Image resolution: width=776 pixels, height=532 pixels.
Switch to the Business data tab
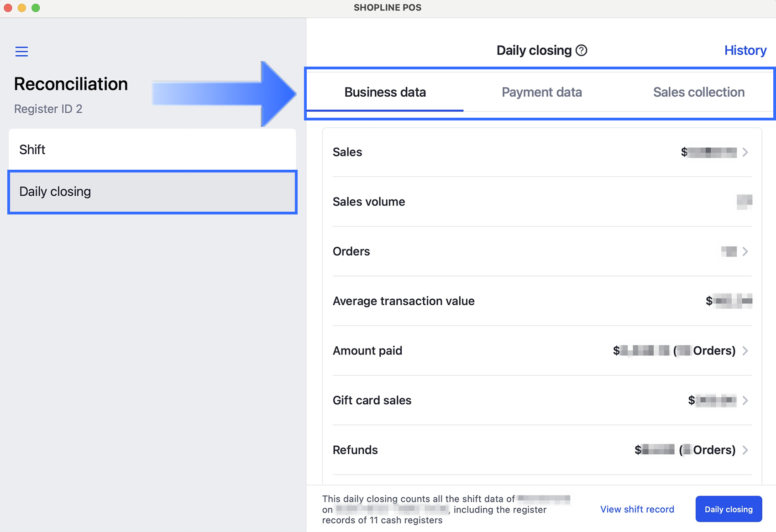[x=385, y=92]
